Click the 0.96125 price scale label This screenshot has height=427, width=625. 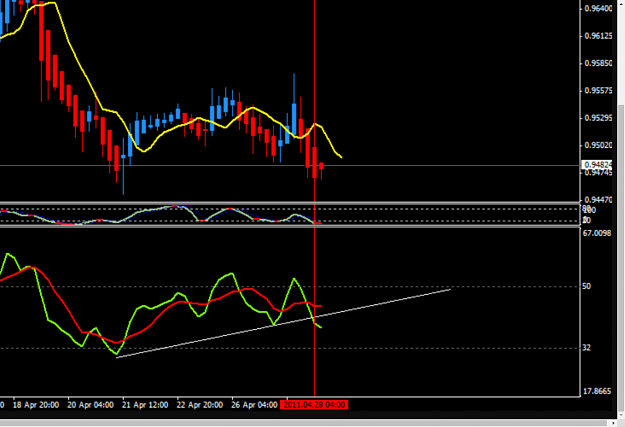(598, 36)
